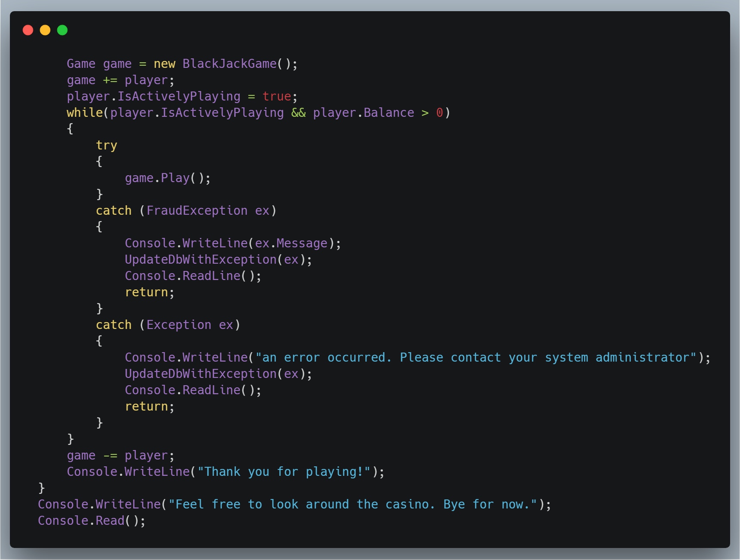740x560 pixels.
Task: Click the final Console.Read() call
Action: [92, 520]
